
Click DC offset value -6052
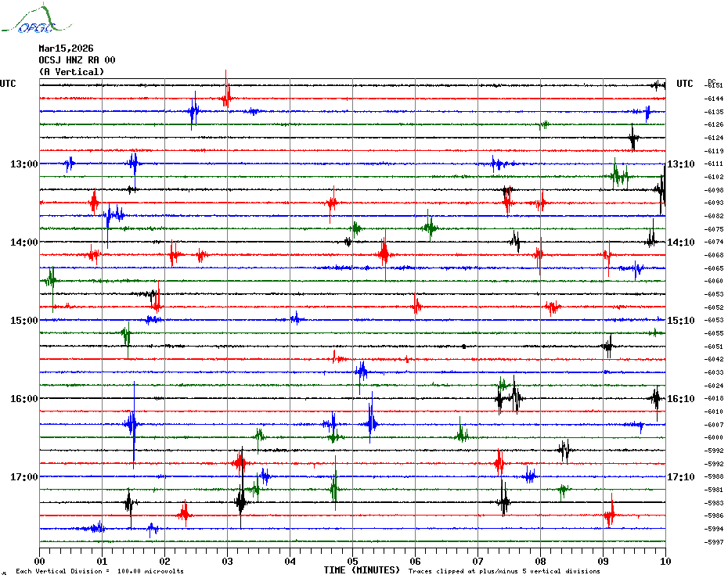pos(714,307)
